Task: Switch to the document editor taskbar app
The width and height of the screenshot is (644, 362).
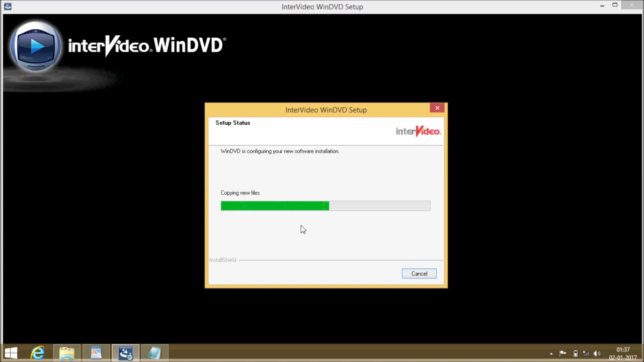Action: coord(96,353)
